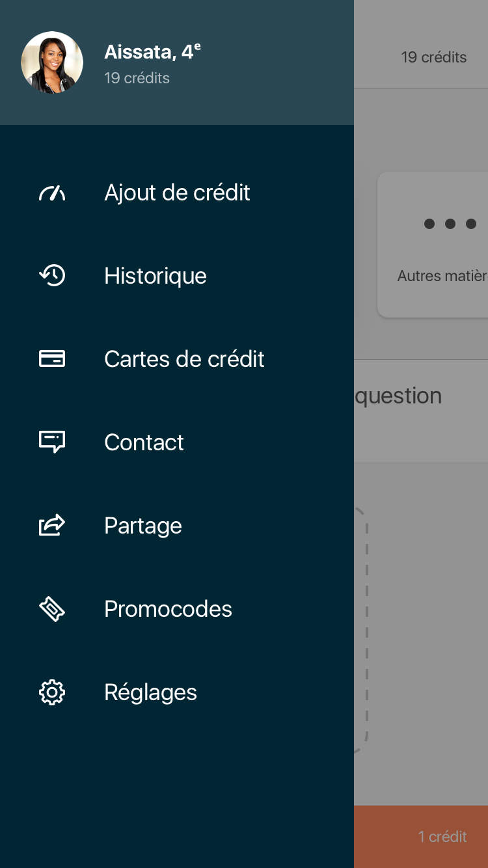The image size is (488, 868).
Task: Tap Aissata's profile photo
Action: 52,62
